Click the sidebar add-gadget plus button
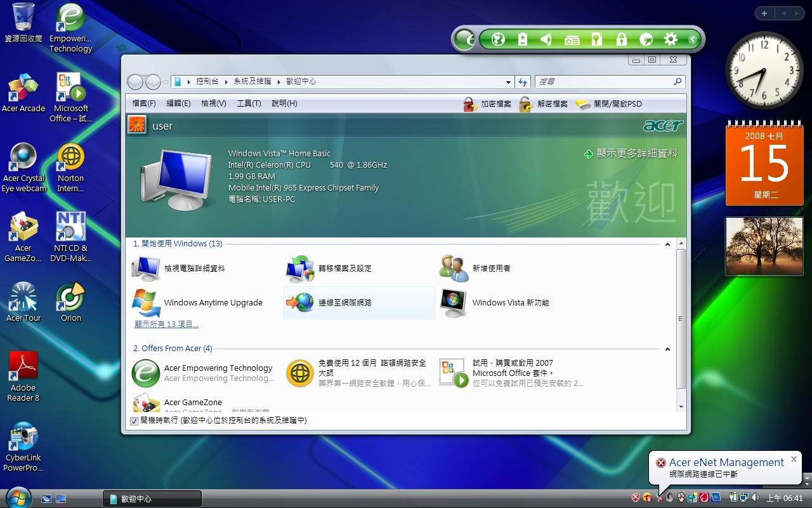The width and height of the screenshot is (812, 508). (764, 13)
